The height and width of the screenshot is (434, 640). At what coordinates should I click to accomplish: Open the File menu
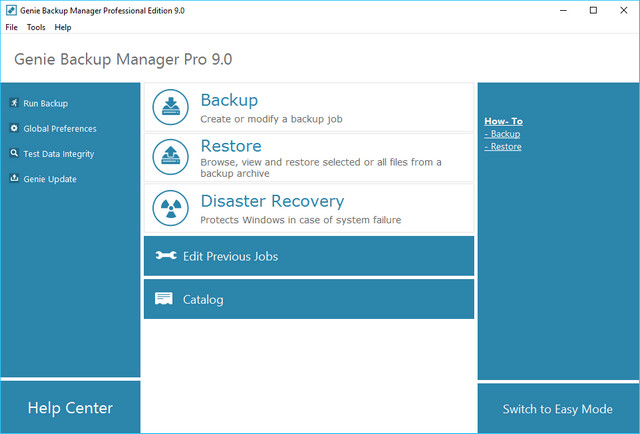[12, 27]
